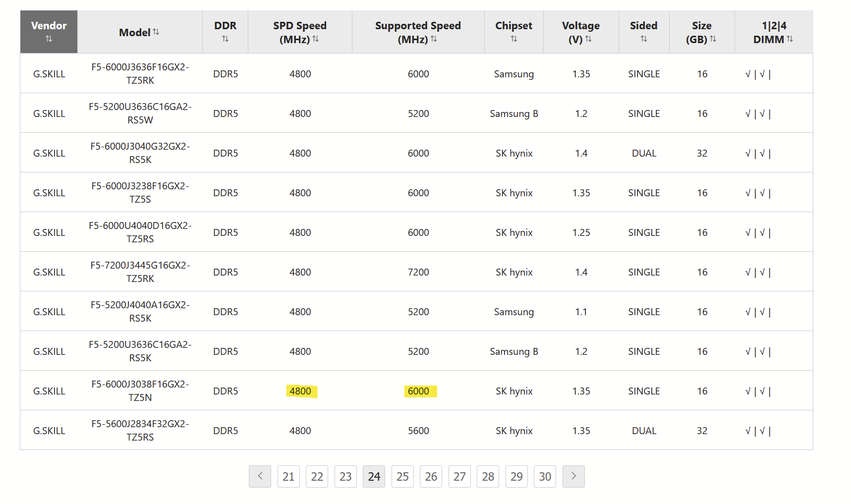Screen dimensions: 851x504
Task: Click highlighted 4800 SPD speed cell
Action: (x=300, y=391)
